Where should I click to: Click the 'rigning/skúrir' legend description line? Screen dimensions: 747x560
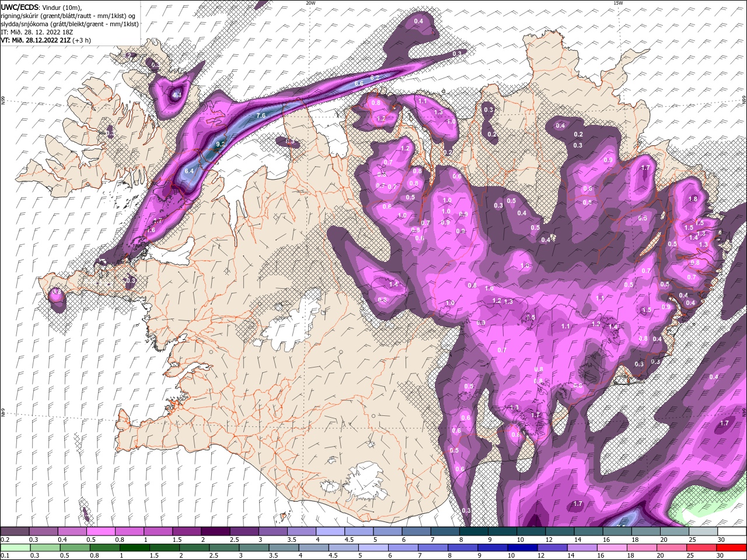tap(68, 16)
